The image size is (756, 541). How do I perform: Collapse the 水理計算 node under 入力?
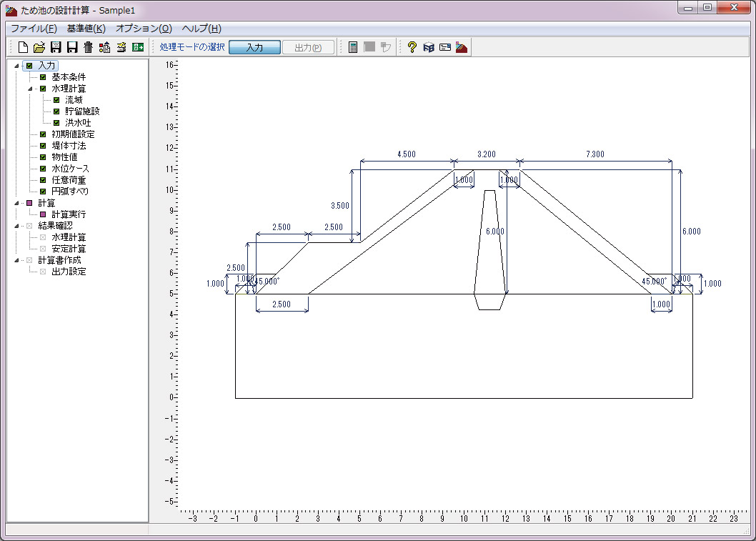31,89
